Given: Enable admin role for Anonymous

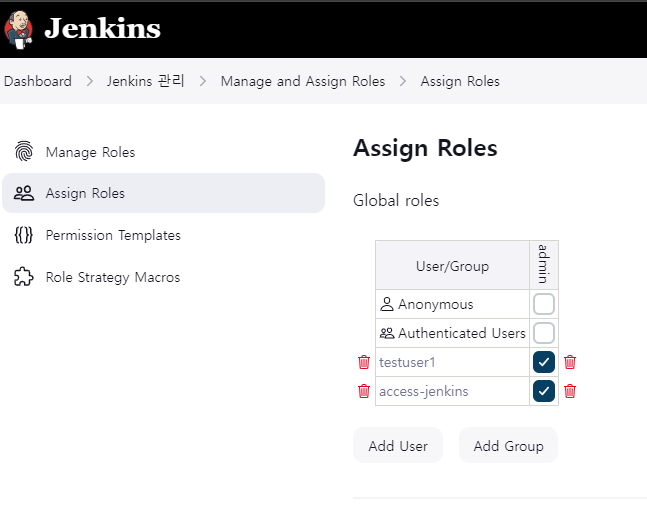Looking at the screenshot, I should 544,304.
